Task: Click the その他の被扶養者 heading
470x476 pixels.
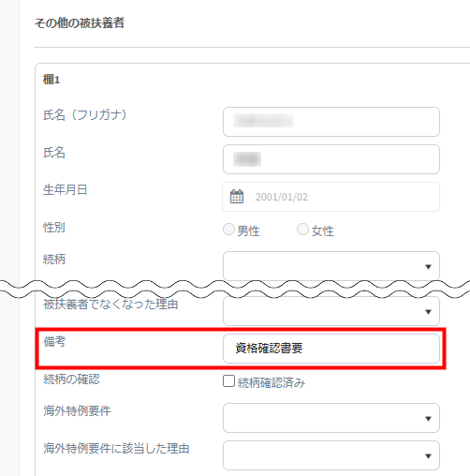Action: point(80,23)
